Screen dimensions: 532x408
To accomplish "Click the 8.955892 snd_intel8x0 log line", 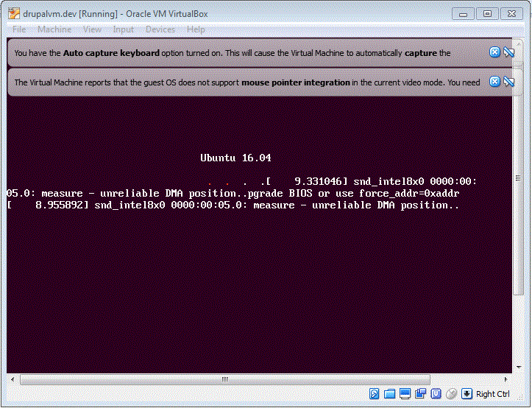I will (233, 205).
